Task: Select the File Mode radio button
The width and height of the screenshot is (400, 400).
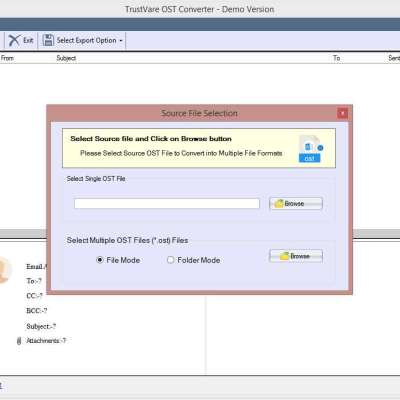Action: click(x=99, y=260)
